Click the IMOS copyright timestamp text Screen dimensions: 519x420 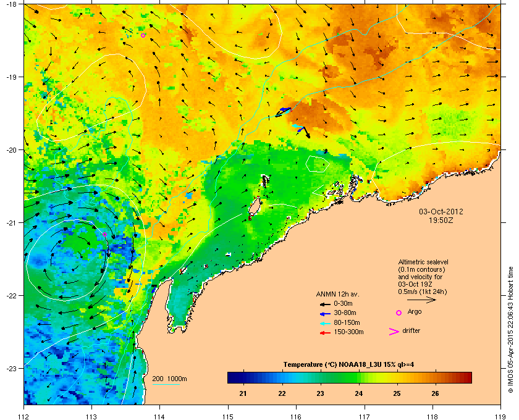coord(510,330)
